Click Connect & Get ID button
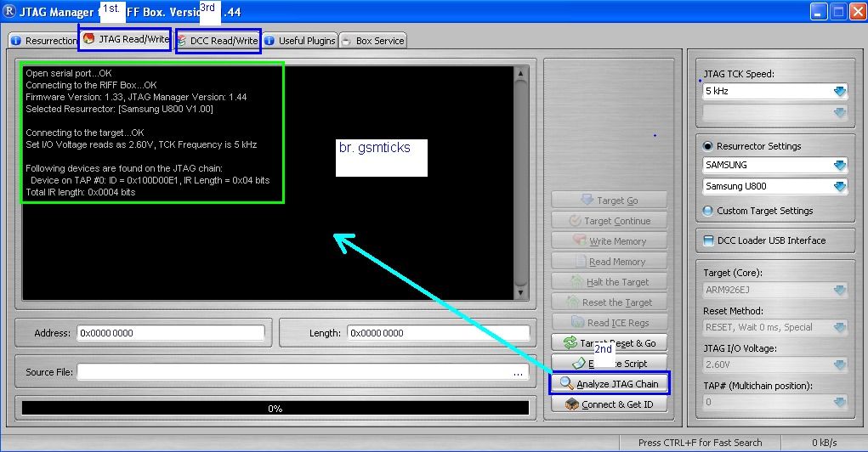The image size is (868, 452). click(x=609, y=404)
